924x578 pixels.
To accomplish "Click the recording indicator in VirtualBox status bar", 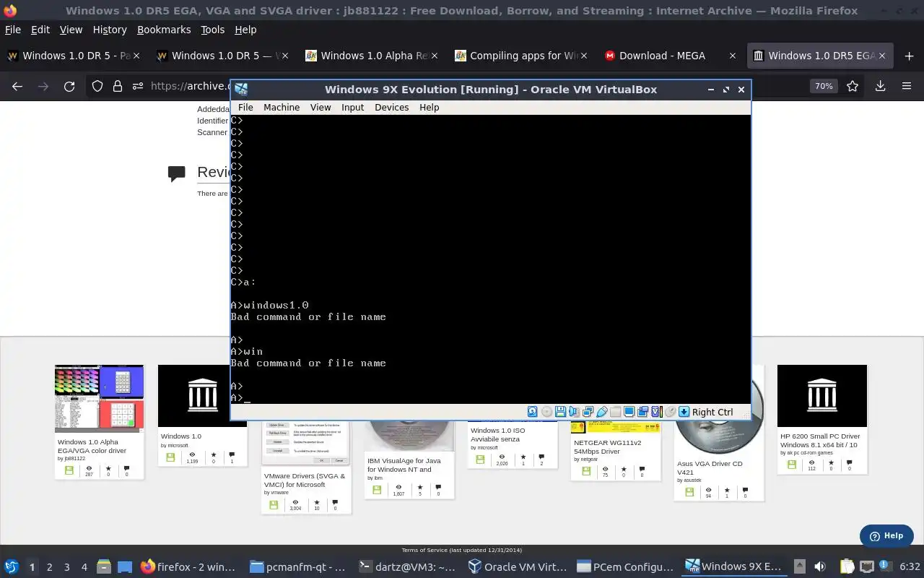I will [x=643, y=412].
